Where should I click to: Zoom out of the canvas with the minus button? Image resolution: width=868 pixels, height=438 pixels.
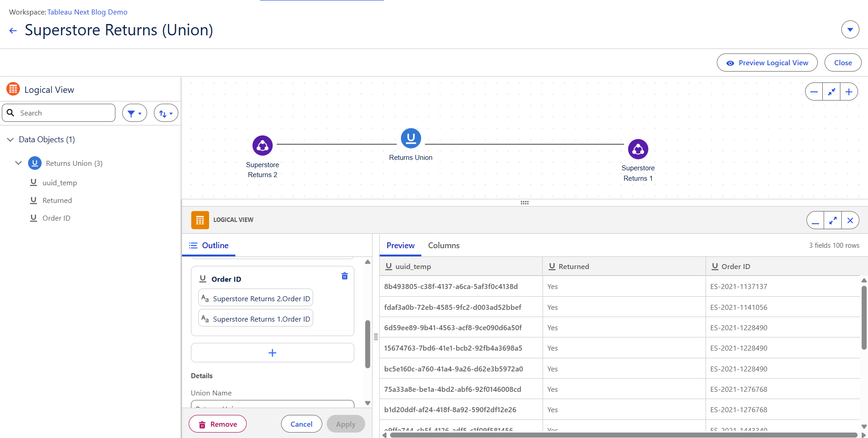pyautogui.click(x=814, y=92)
